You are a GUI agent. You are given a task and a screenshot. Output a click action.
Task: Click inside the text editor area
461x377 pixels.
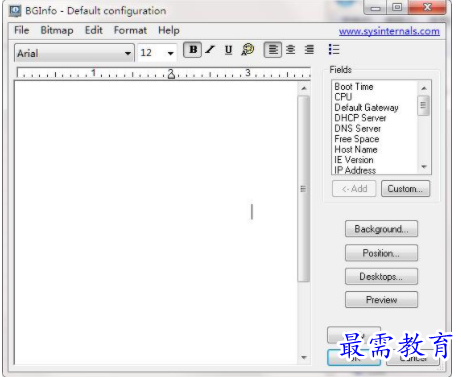click(156, 223)
